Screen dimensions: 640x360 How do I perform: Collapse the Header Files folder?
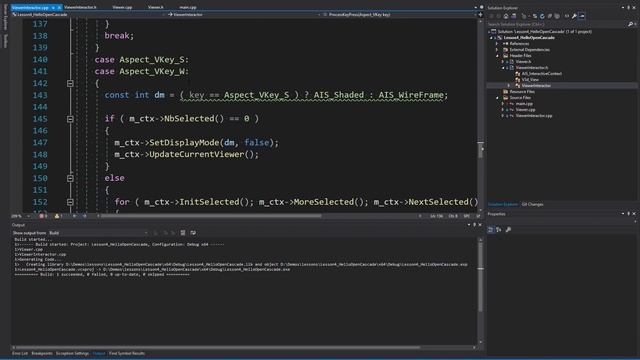497,56
